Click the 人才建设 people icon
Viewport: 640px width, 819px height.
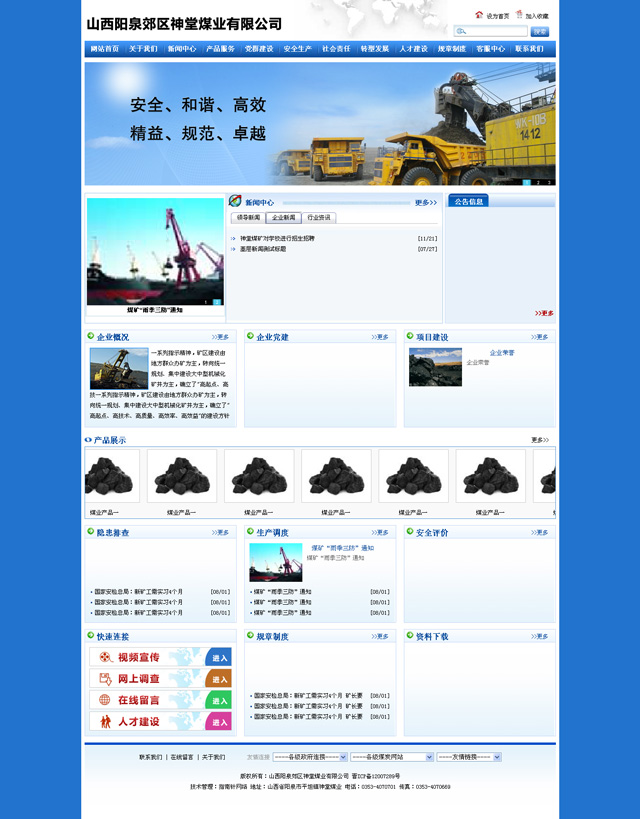click(104, 721)
